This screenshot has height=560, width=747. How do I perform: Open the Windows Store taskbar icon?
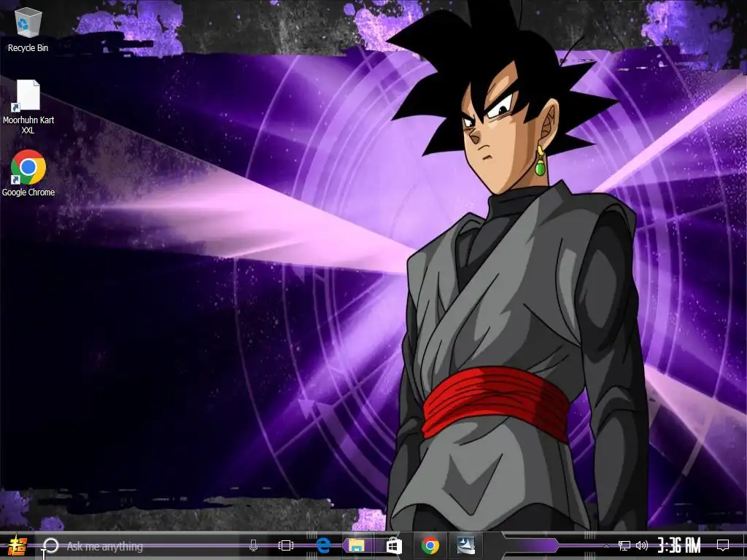tap(393, 545)
